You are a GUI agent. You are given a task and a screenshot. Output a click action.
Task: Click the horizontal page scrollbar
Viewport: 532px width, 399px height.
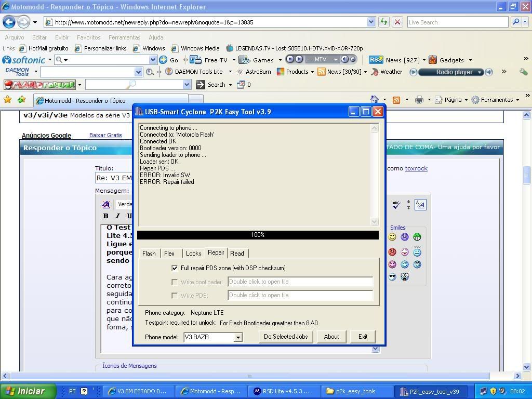[x=250, y=376]
